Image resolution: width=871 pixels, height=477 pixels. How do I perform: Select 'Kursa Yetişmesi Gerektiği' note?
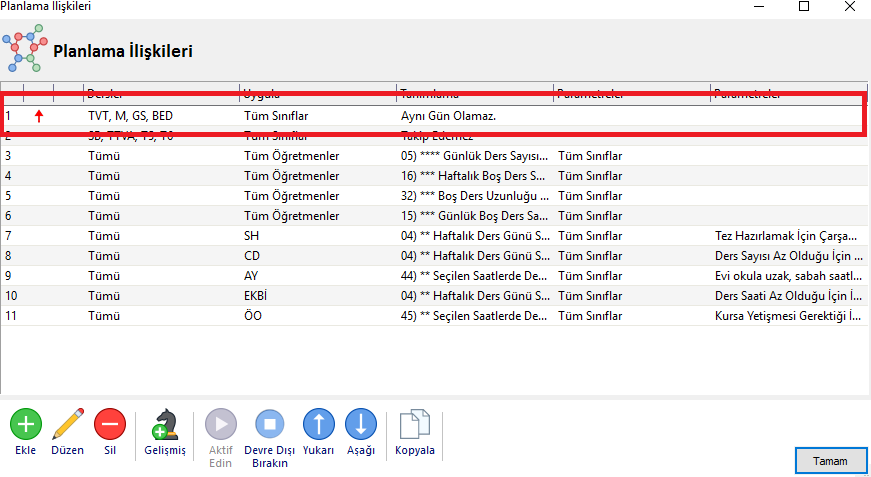(789, 316)
